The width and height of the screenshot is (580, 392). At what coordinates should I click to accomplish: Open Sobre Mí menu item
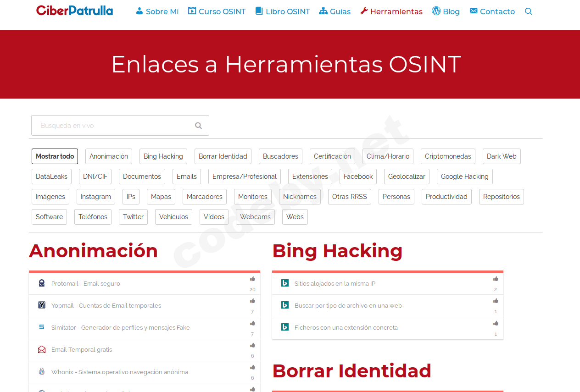157,11
